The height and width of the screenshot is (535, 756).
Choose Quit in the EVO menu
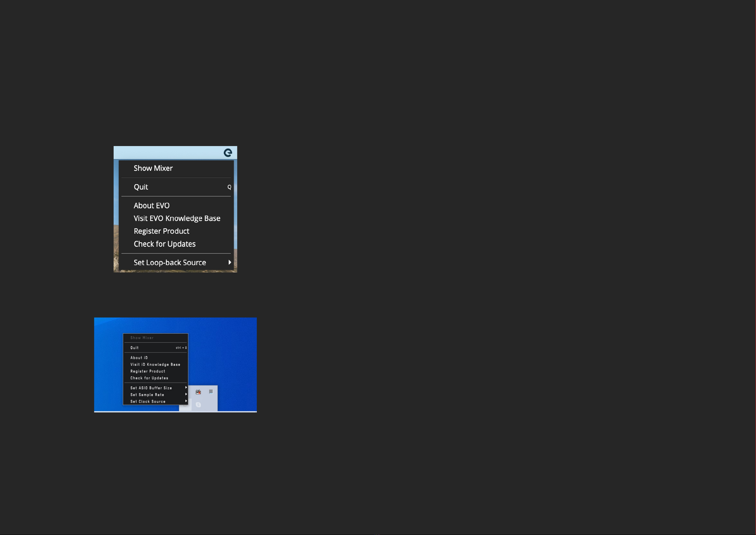pos(176,187)
